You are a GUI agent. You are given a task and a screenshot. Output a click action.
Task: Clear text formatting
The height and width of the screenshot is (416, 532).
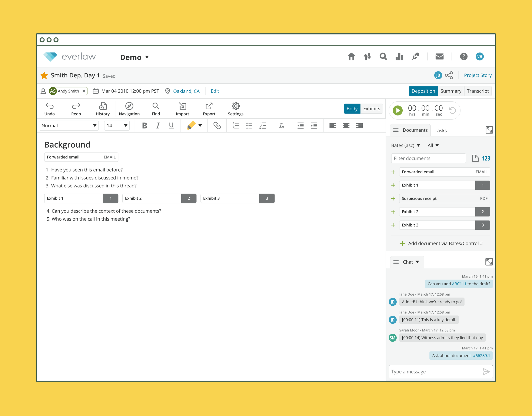pyautogui.click(x=282, y=125)
